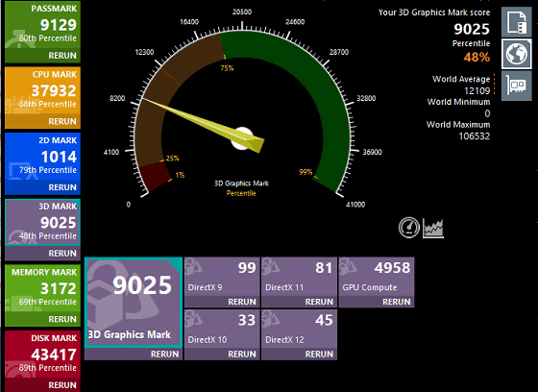The height and width of the screenshot is (392, 538).
Task: Select the DirectX 10 result tile
Action: tap(222, 329)
